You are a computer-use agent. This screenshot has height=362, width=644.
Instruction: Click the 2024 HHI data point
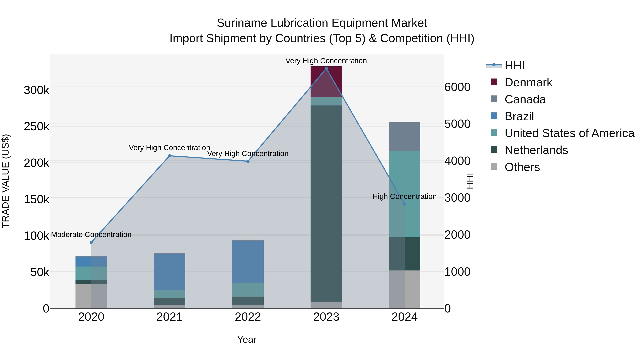[x=405, y=204]
